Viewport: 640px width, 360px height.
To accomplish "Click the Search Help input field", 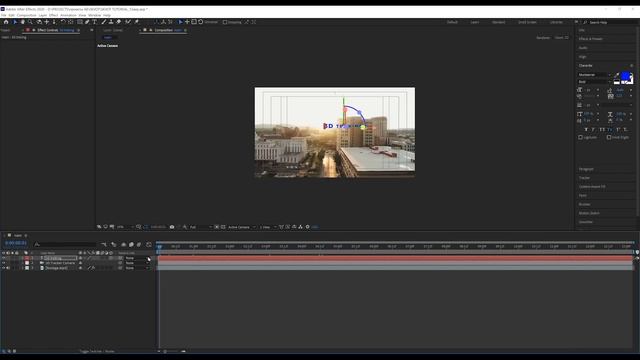I will [x=609, y=22].
